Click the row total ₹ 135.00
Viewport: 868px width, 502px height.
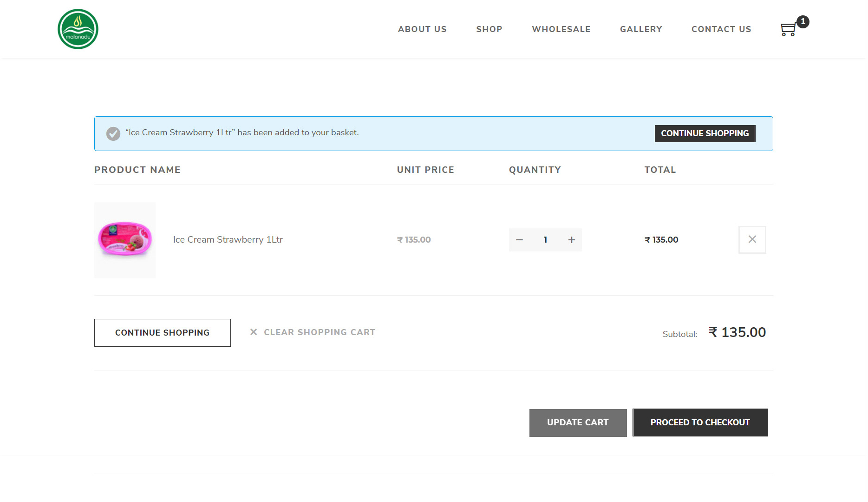coord(661,240)
